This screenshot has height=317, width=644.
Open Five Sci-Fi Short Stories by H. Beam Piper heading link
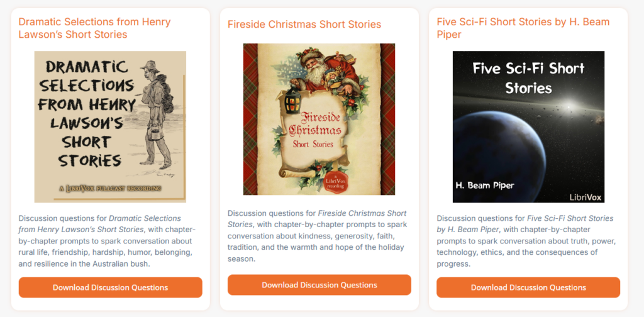coord(523,28)
